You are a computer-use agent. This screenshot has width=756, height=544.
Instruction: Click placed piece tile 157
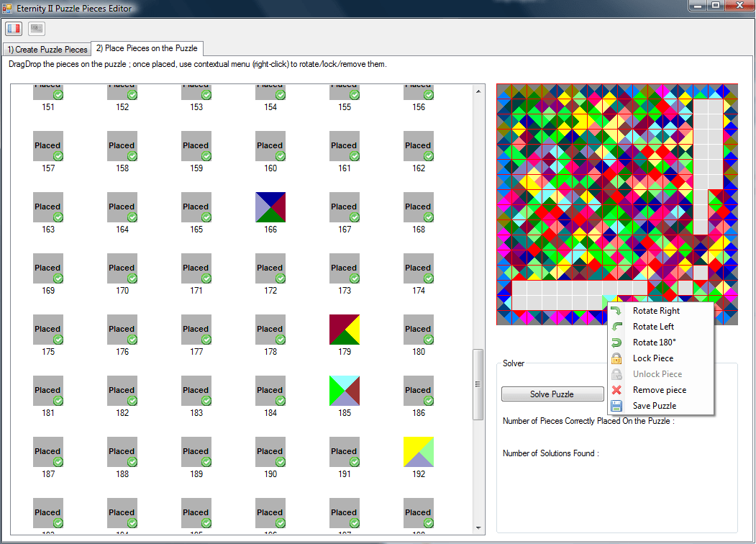coord(48,146)
